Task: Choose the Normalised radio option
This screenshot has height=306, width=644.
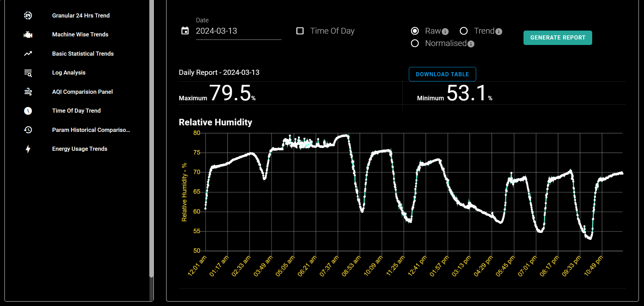Action: click(x=415, y=43)
